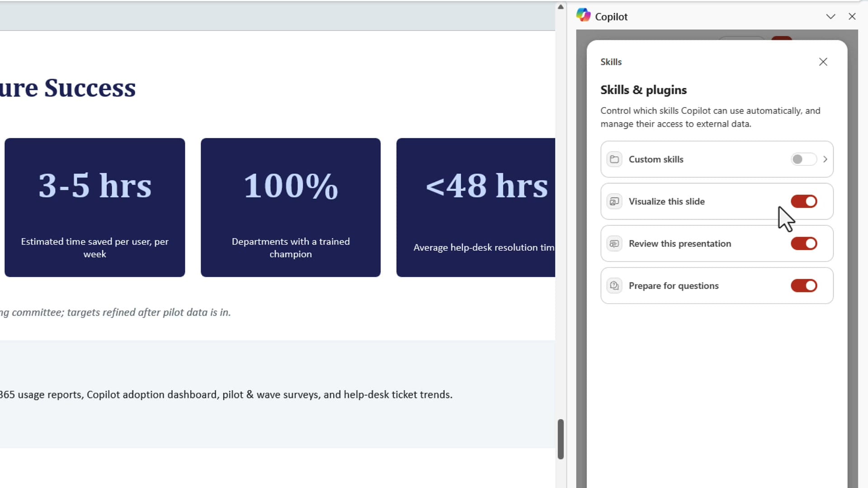Click the slide title ending in 'Success'
The image size is (868, 488).
click(x=68, y=88)
